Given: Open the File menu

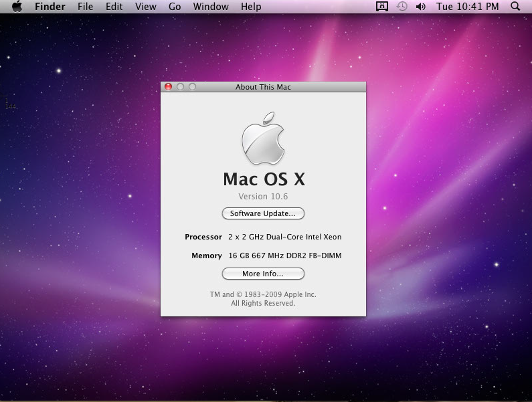Looking at the screenshot, I should (85, 7).
